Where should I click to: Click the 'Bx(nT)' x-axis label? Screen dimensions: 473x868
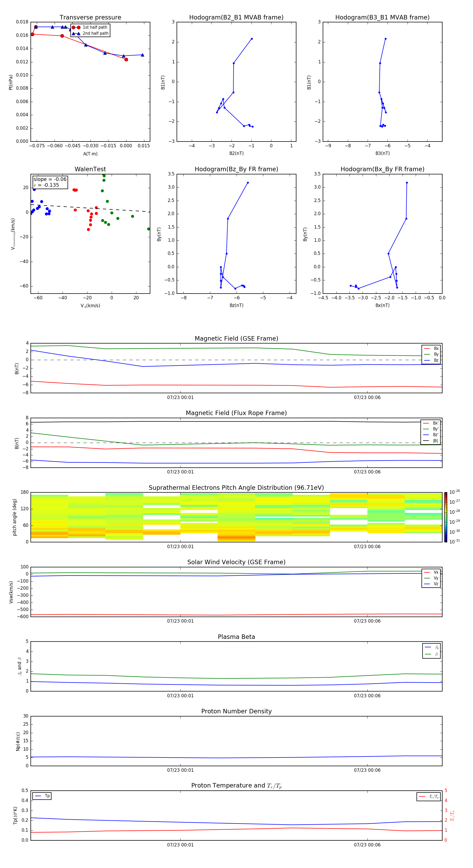click(382, 305)
